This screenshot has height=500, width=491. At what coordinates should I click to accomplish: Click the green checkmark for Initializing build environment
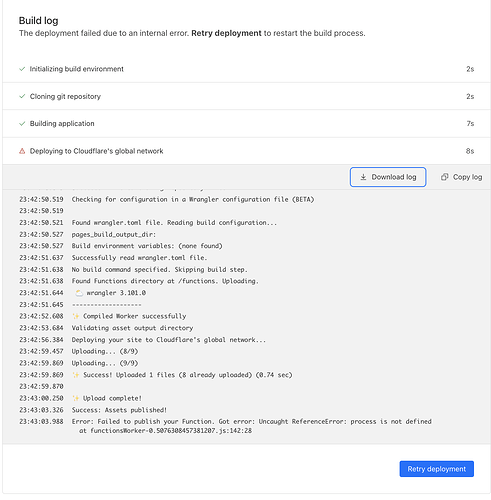(x=22, y=69)
